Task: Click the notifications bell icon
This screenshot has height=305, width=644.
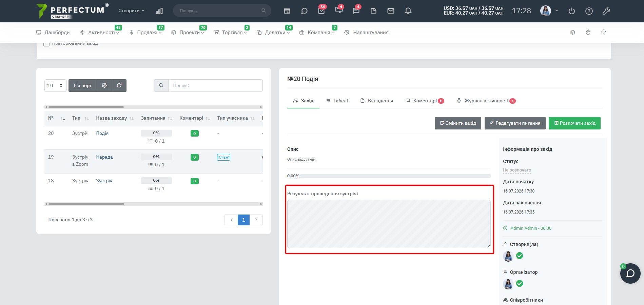Action: (x=408, y=11)
